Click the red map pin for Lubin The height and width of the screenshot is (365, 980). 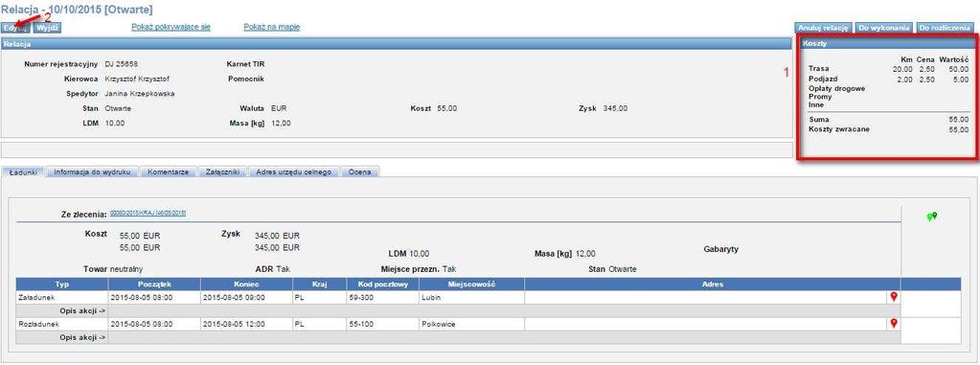[894, 297]
